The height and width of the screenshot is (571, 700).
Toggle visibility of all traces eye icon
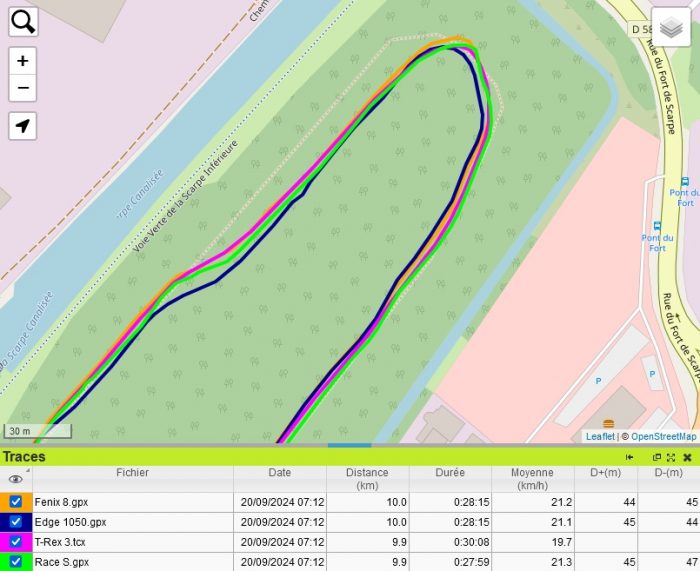click(x=16, y=479)
